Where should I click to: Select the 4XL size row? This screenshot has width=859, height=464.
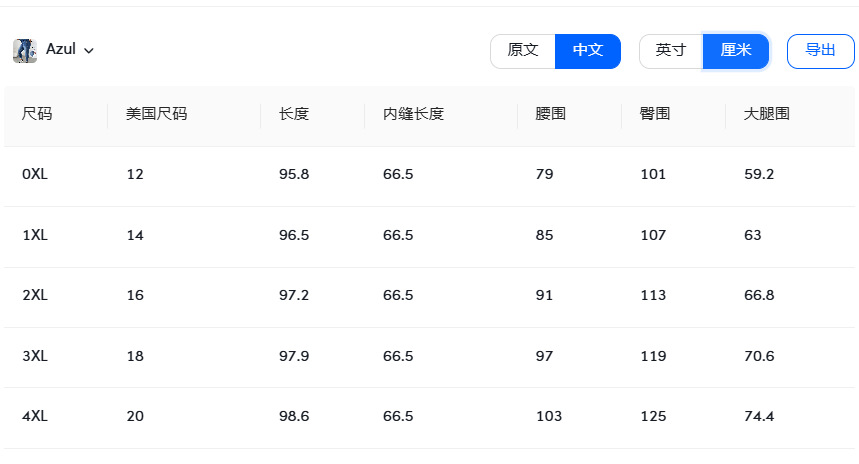pos(35,417)
